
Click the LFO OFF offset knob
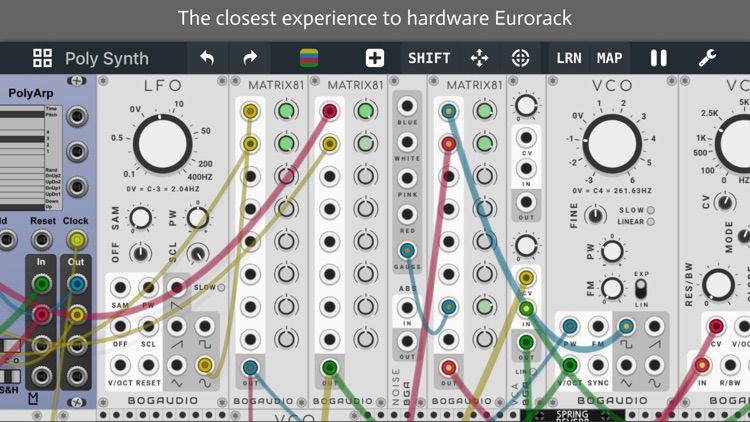140,253
